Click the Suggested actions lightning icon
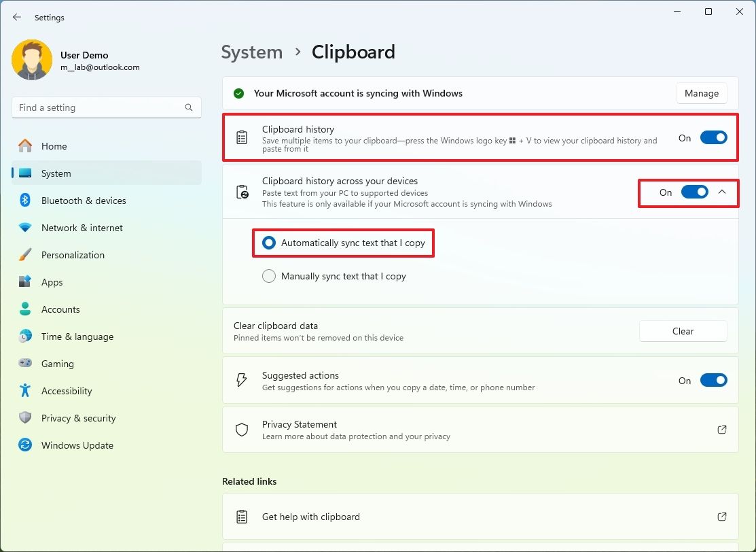The height and width of the screenshot is (552, 756). pos(241,380)
